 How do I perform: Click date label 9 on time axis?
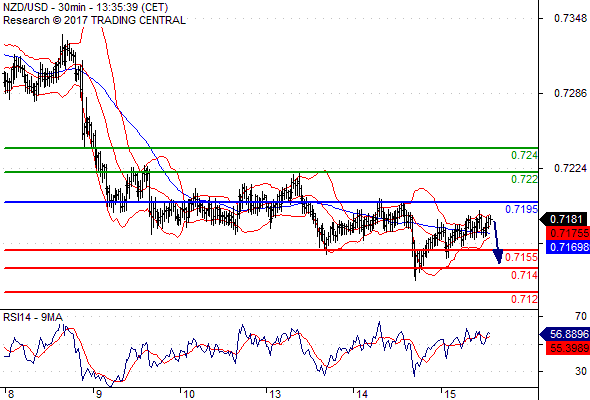(98, 394)
